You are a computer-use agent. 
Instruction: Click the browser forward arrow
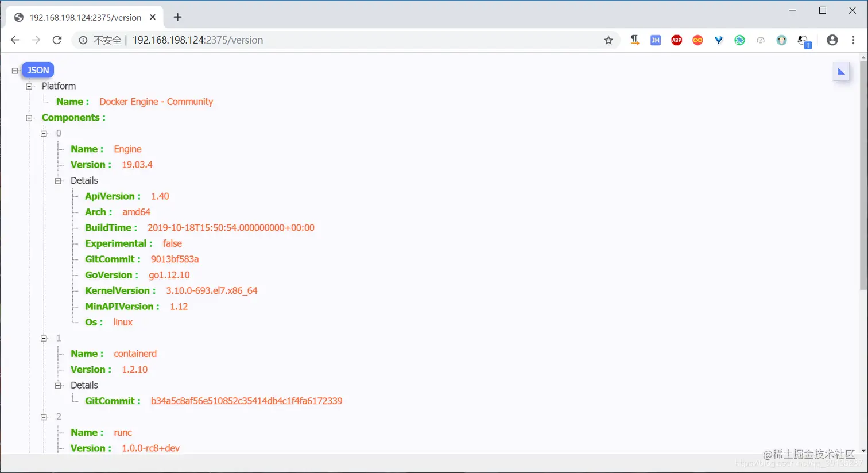[36, 40]
